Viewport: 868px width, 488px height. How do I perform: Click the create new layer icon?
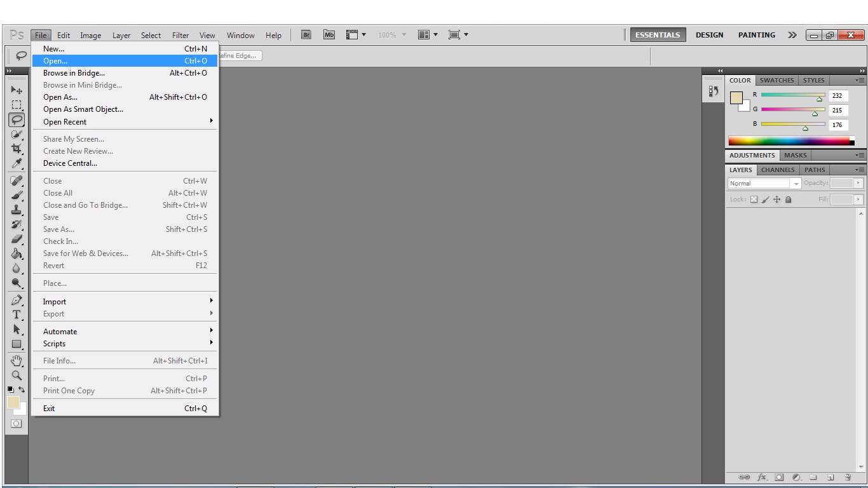coord(831,477)
